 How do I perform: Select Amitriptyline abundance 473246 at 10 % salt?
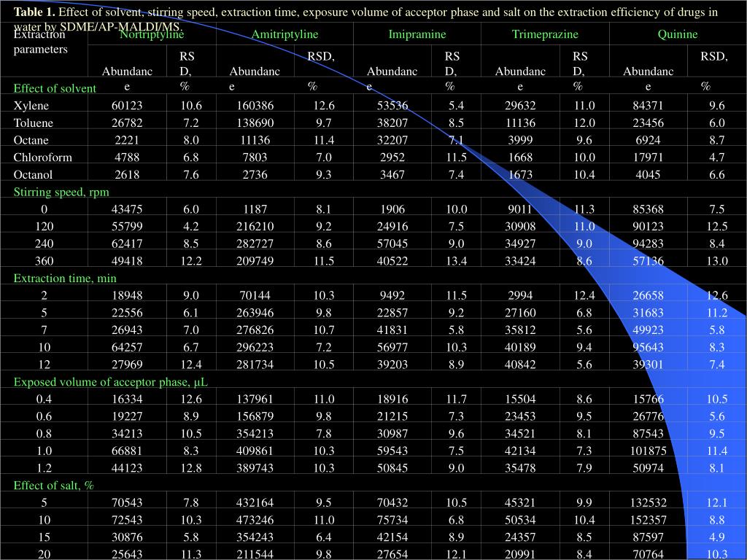click(x=255, y=520)
